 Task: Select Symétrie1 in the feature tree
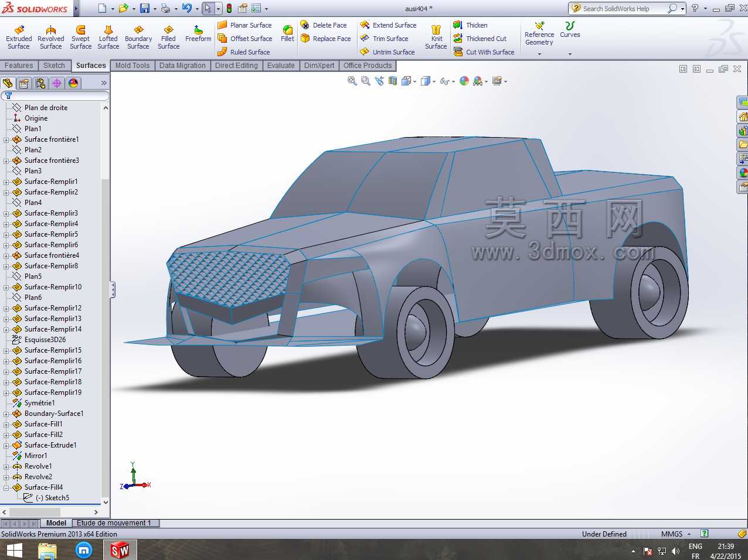tap(39, 403)
